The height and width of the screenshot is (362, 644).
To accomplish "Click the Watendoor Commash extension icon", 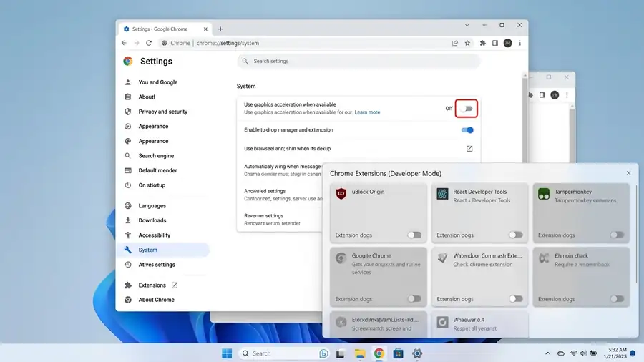I will pos(442,258).
